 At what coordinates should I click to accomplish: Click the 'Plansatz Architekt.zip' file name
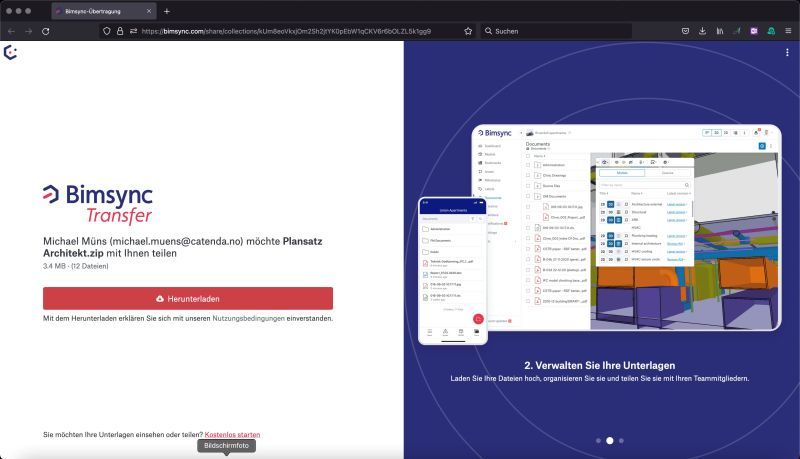click(183, 247)
